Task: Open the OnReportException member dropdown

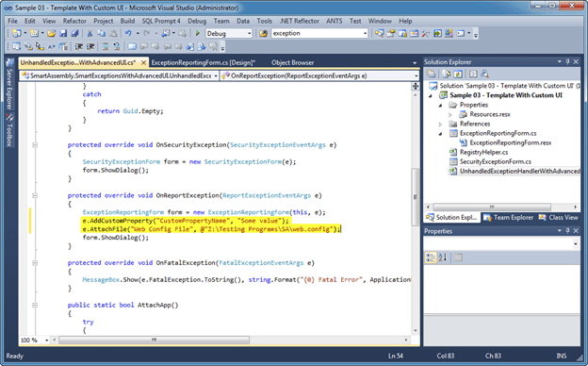Action: [416, 75]
